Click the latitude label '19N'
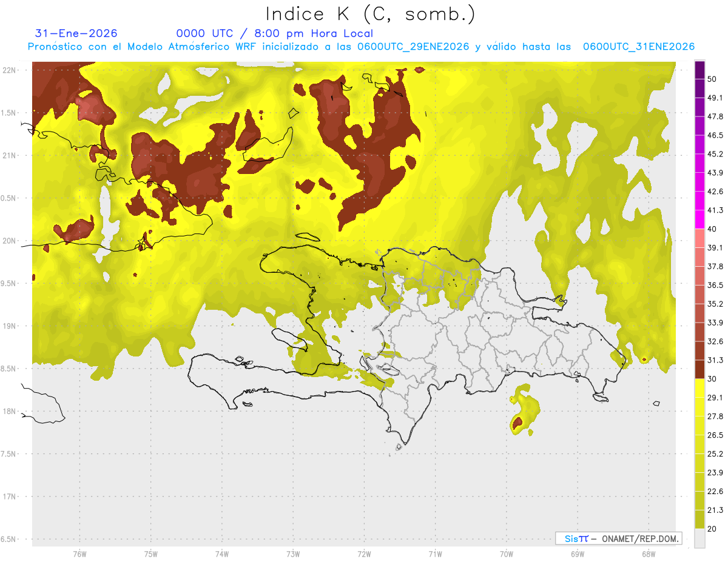 click(x=8, y=326)
